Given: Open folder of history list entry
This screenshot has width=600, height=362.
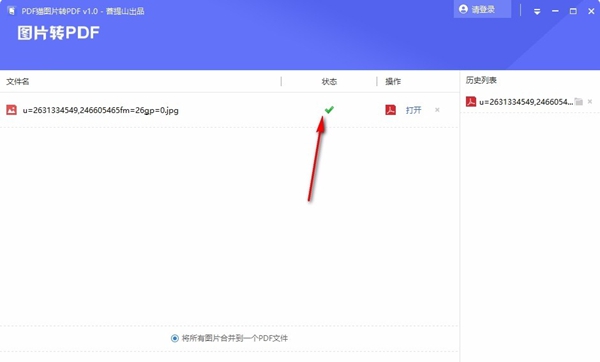Looking at the screenshot, I should tap(579, 101).
